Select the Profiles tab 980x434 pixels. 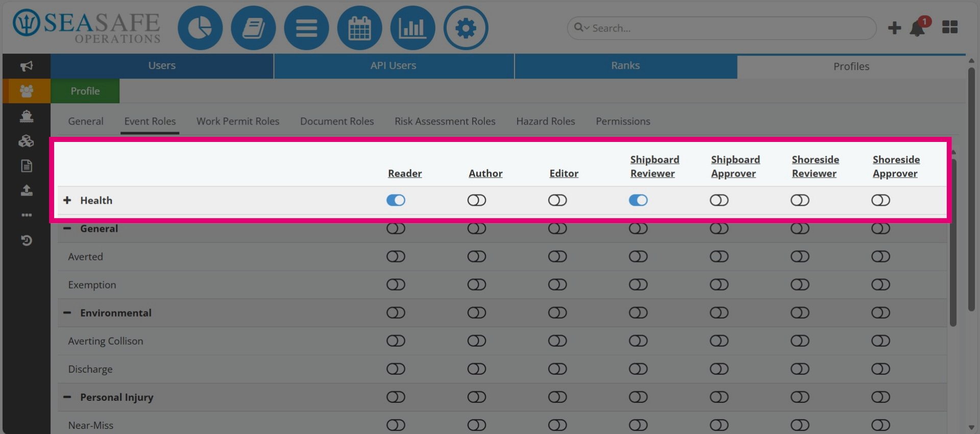(851, 66)
